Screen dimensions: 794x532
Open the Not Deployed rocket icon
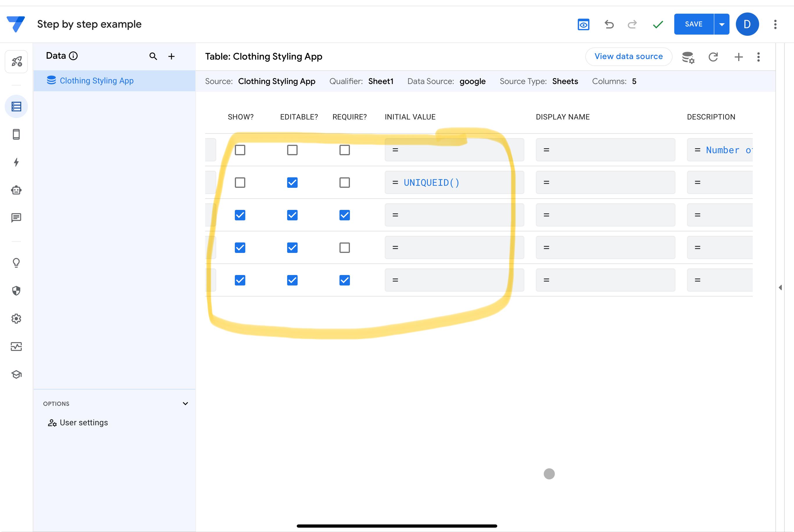click(16, 62)
